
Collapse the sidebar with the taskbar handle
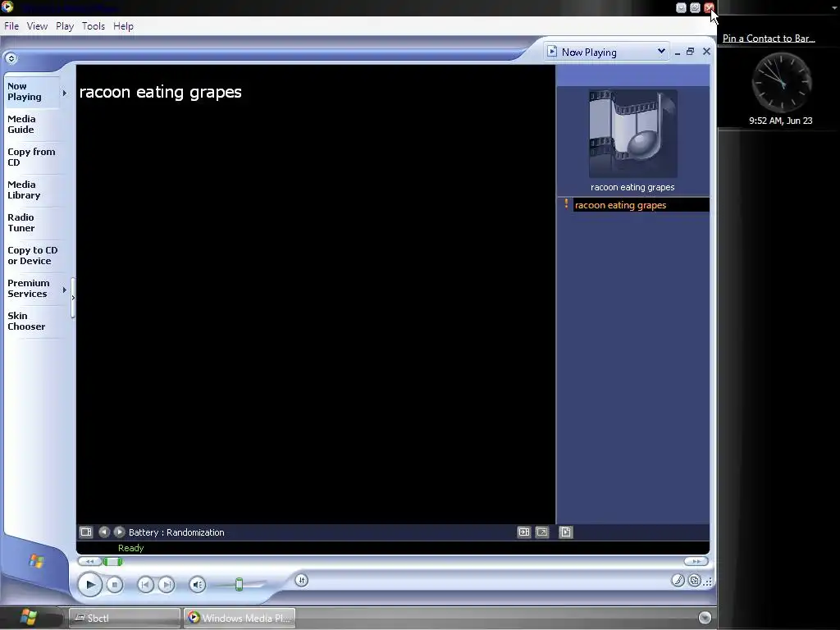[x=73, y=298]
